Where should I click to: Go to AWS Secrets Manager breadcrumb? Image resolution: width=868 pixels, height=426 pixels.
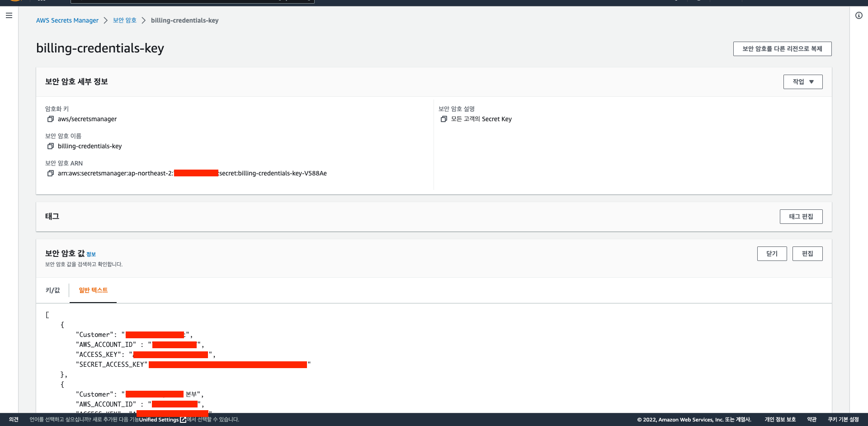point(67,20)
